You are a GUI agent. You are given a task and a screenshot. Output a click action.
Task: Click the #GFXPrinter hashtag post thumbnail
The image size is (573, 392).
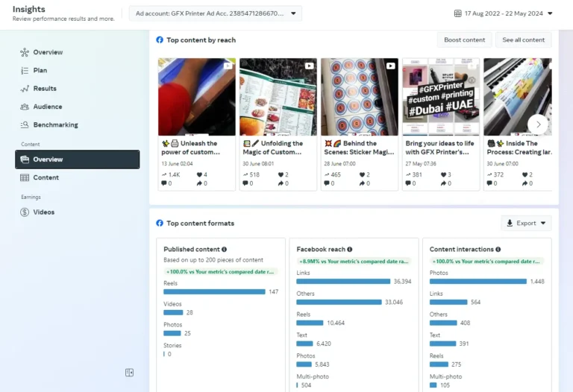[x=441, y=97]
